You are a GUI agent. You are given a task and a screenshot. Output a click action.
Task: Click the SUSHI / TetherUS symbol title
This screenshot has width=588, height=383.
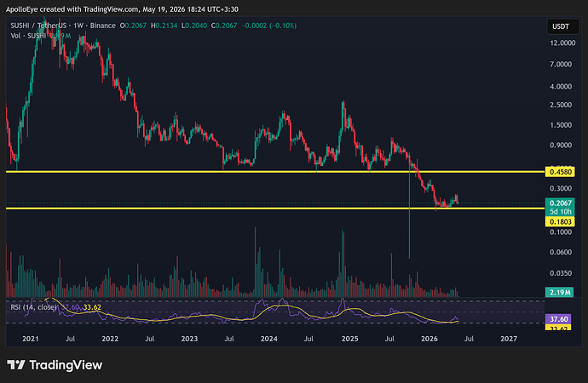point(37,26)
